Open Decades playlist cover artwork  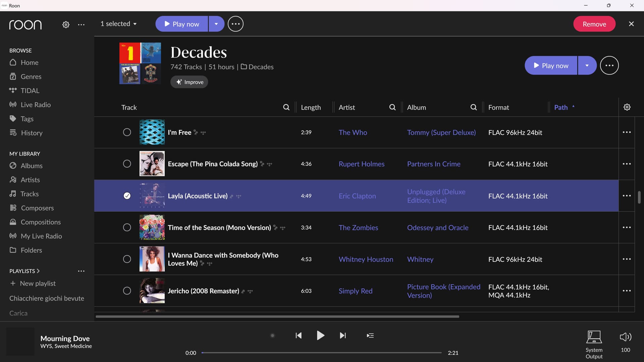pyautogui.click(x=140, y=63)
